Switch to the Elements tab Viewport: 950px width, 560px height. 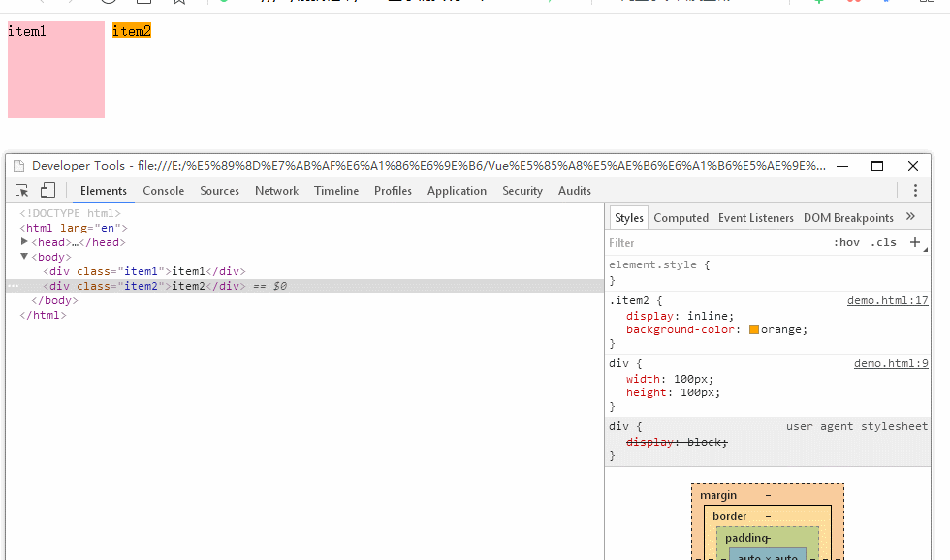click(x=104, y=191)
